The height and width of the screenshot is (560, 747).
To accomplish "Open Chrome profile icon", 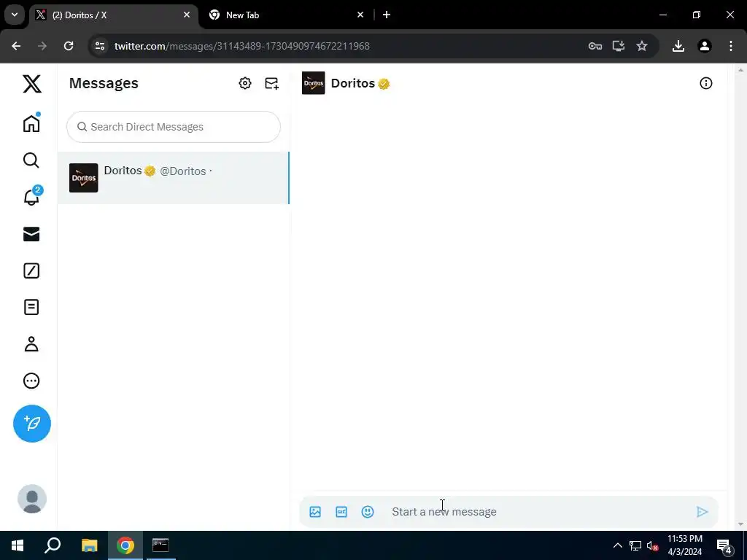I will 704,46.
